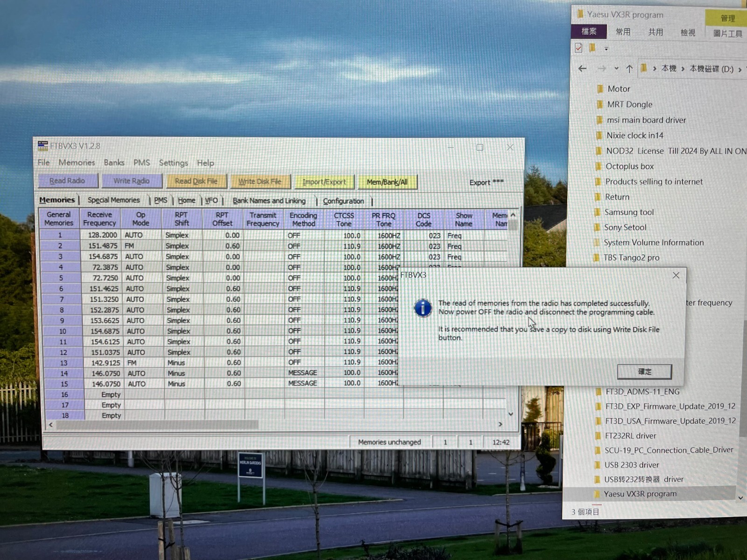The width and height of the screenshot is (747, 560).
Task: Open the 常用 ribbon tab
Action: pos(623,32)
